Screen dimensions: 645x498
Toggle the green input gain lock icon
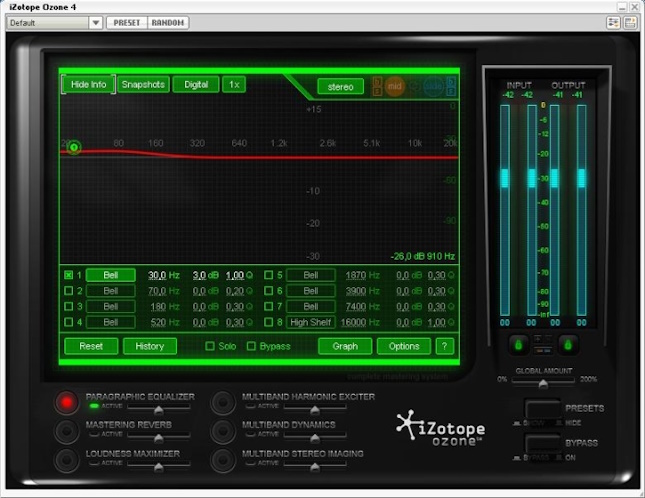(519, 344)
